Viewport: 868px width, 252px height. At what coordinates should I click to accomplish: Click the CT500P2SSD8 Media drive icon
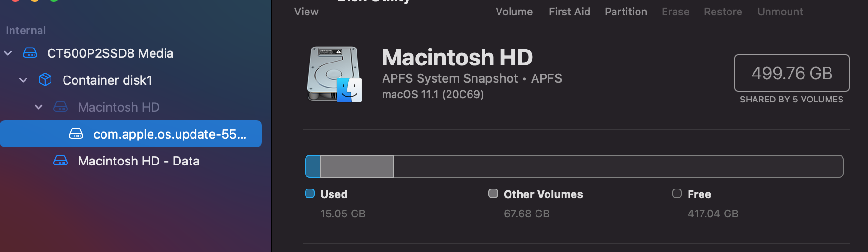(30, 53)
